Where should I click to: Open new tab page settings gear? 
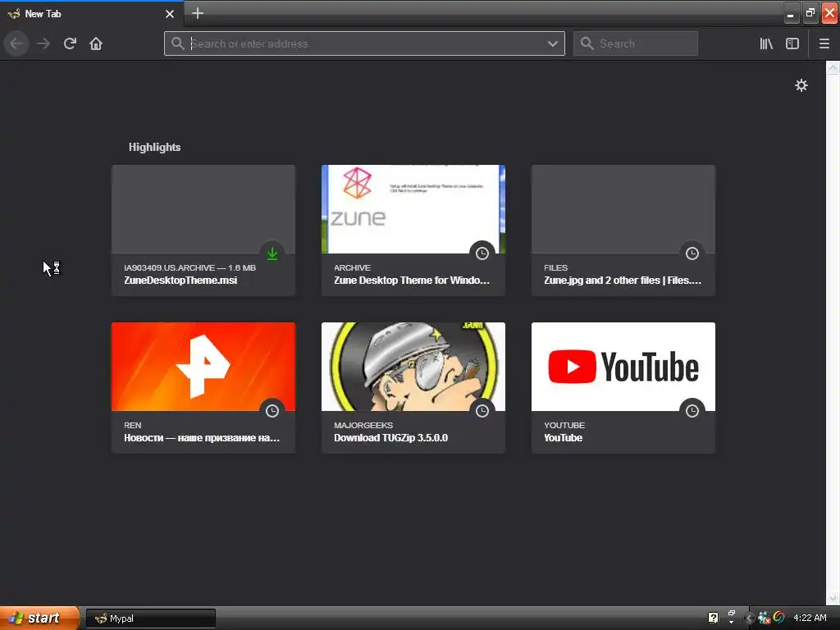[801, 85]
